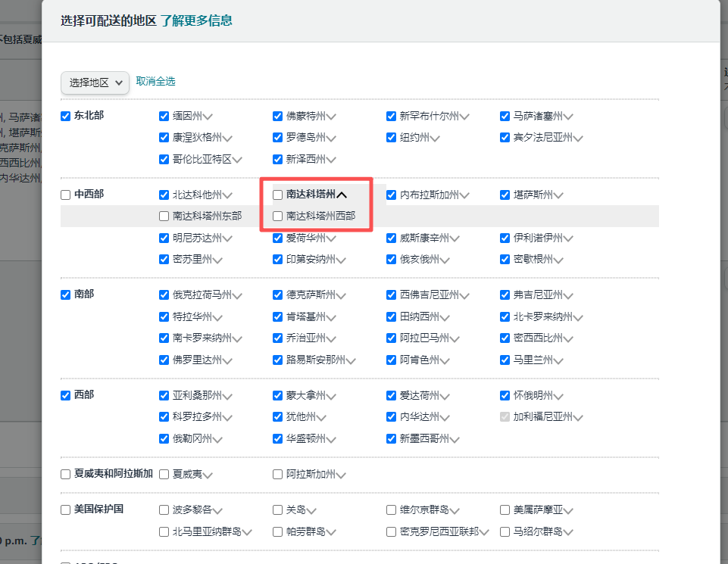Viewport: 728px width, 564px height.
Task: Click 取消全选 to deselect all
Action: tap(155, 81)
